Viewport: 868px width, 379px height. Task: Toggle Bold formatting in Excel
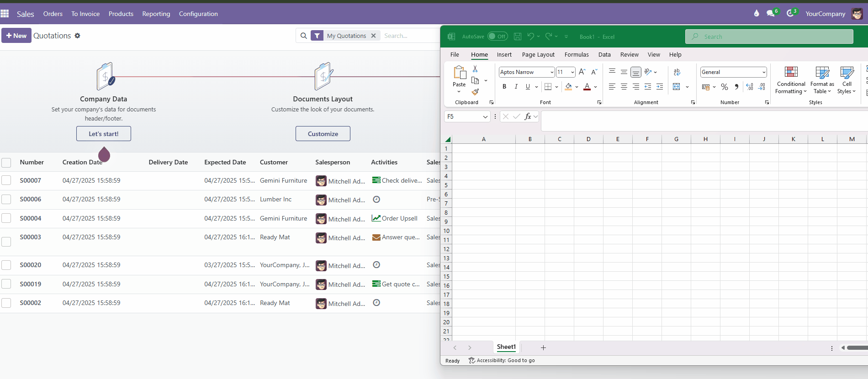pyautogui.click(x=504, y=86)
